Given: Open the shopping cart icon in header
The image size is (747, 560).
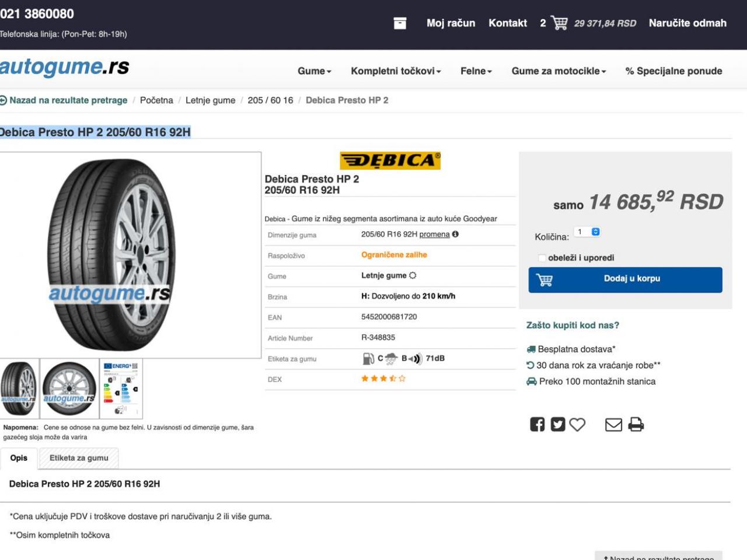Looking at the screenshot, I should click(559, 23).
